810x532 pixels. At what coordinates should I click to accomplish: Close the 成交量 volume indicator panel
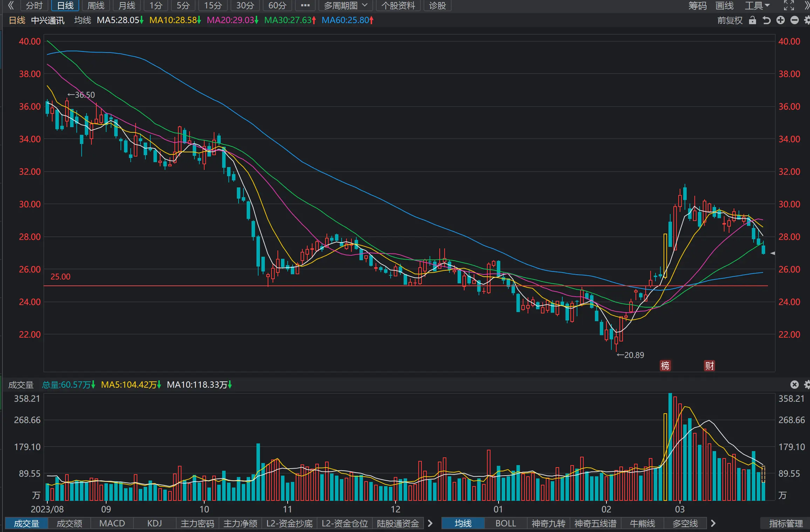pos(795,385)
